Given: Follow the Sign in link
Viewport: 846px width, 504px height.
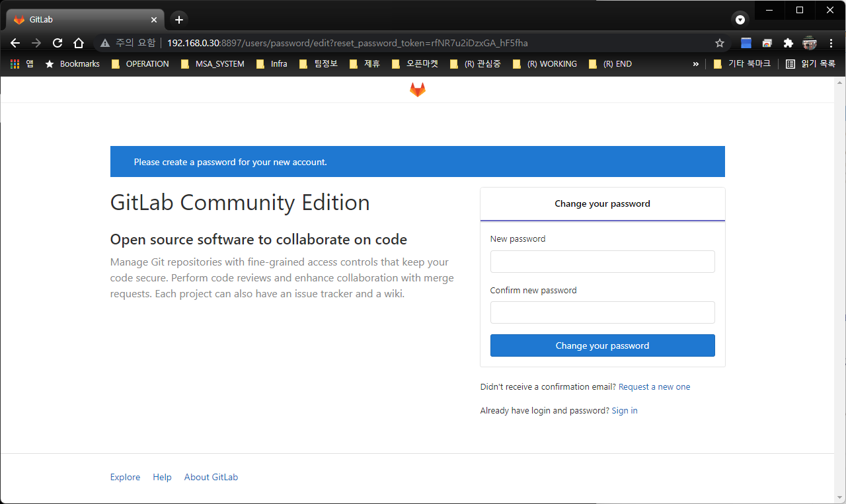Looking at the screenshot, I should tap(625, 411).
